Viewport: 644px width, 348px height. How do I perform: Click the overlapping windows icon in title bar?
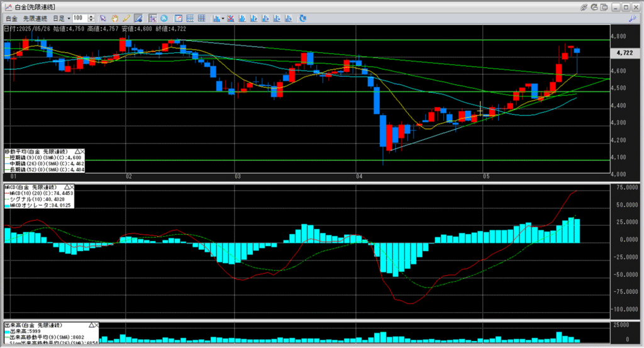[x=604, y=6]
